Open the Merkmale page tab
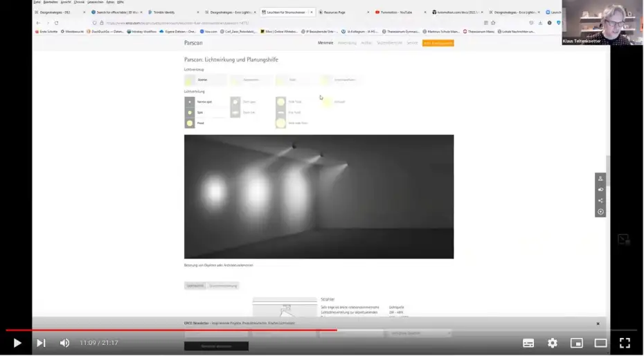 pyautogui.click(x=325, y=43)
